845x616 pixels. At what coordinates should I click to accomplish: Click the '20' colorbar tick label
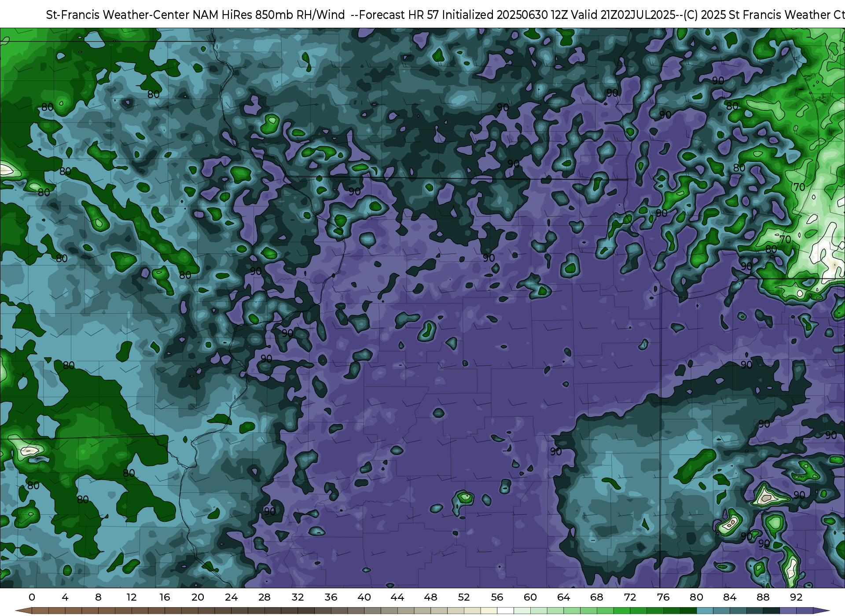pos(198,597)
